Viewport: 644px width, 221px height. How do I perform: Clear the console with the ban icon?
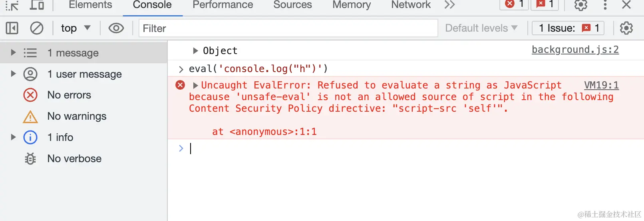(x=37, y=28)
